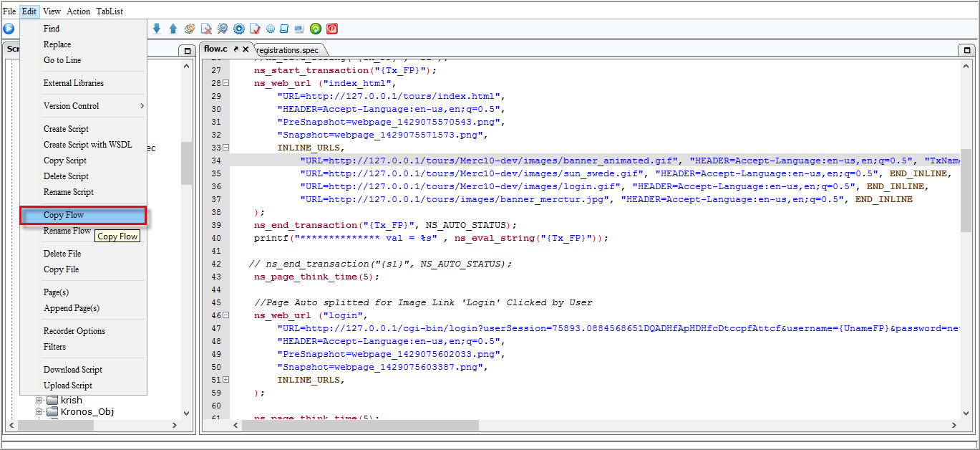Click the blue gear settings toolbar icon

[x=239, y=29]
